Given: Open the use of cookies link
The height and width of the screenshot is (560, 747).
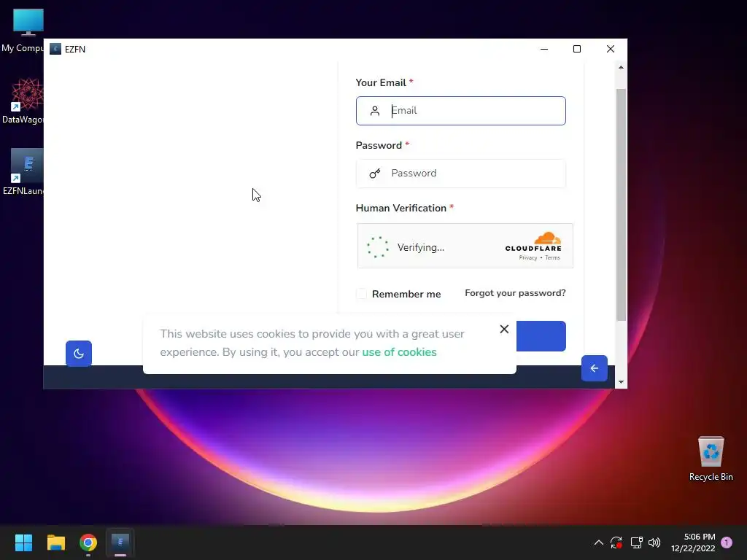Looking at the screenshot, I should (x=399, y=352).
